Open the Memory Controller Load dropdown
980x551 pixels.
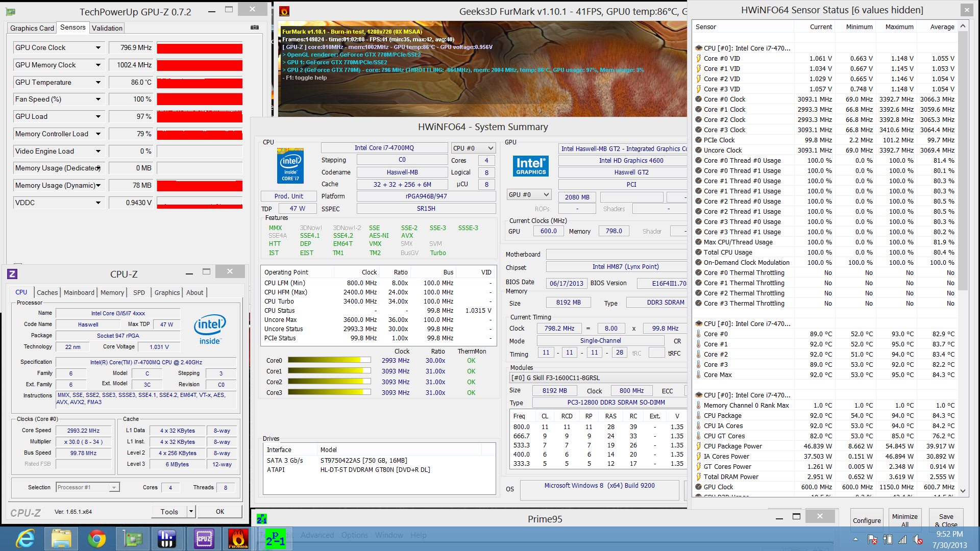(98, 134)
